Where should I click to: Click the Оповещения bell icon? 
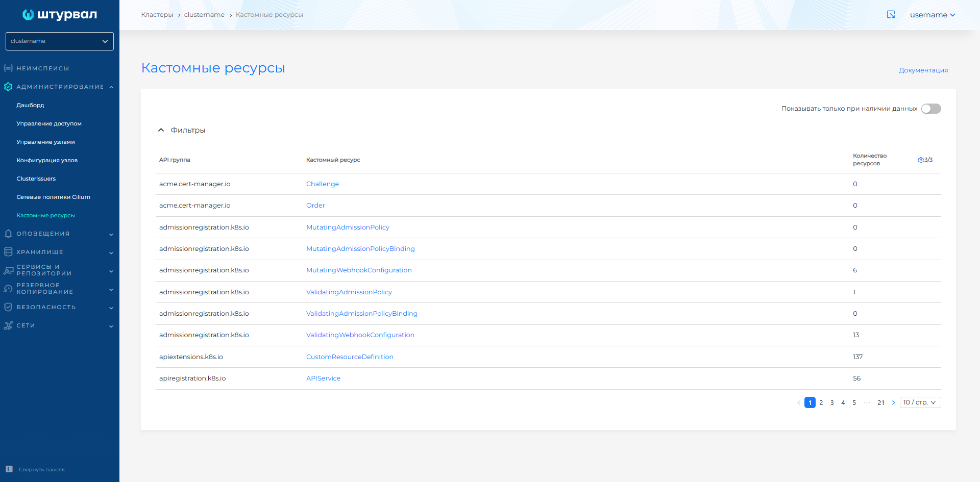pyautogui.click(x=8, y=234)
